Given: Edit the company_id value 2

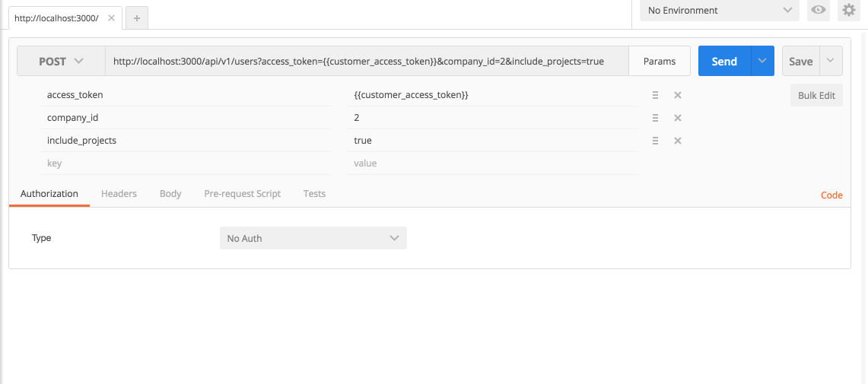Looking at the screenshot, I should (x=492, y=118).
